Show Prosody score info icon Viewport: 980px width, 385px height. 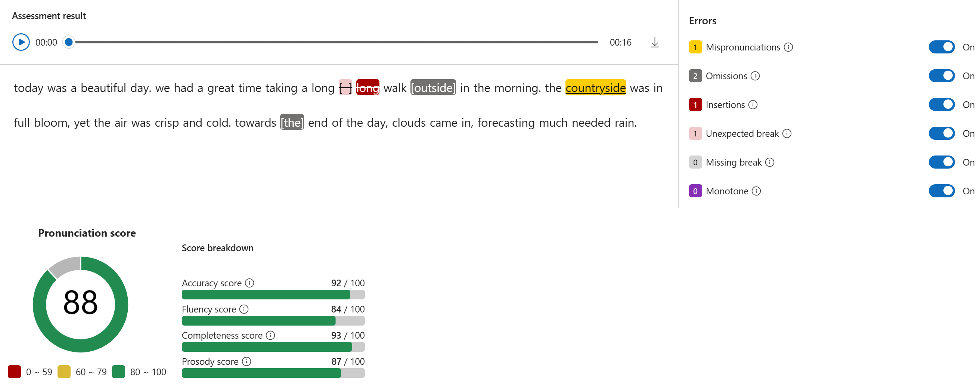click(246, 361)
